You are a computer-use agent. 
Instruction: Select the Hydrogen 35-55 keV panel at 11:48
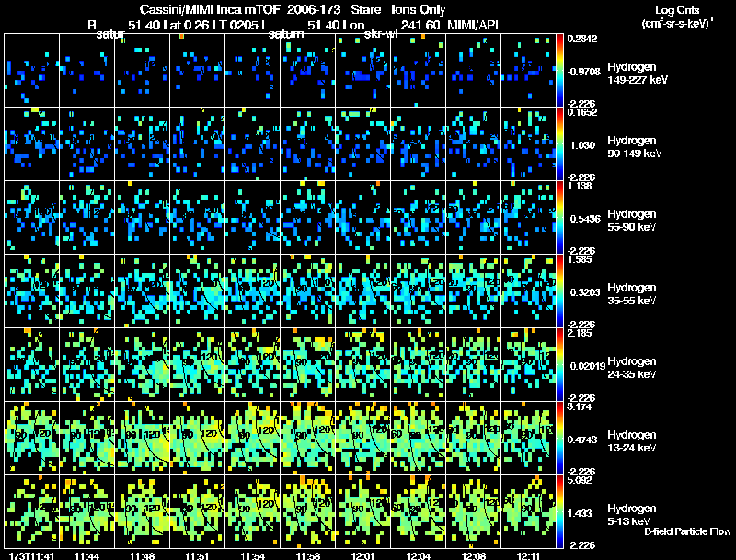tap(143, 291)
